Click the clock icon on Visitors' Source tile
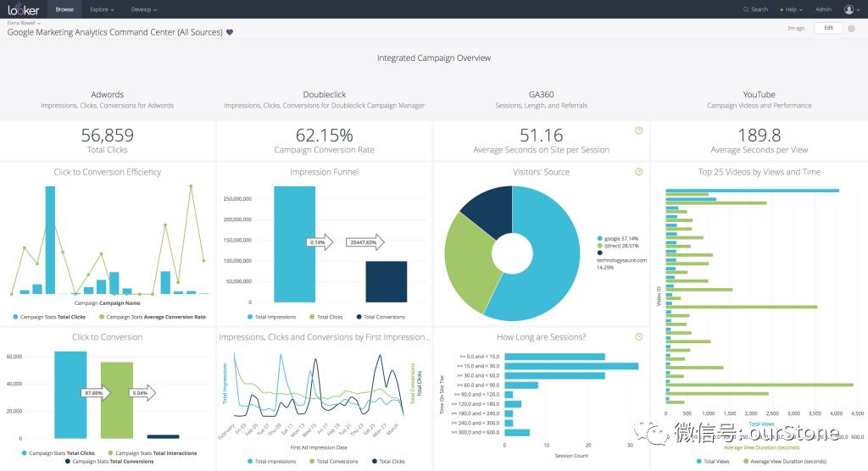Viewport: 868px width, 471px height. [638, 172]
